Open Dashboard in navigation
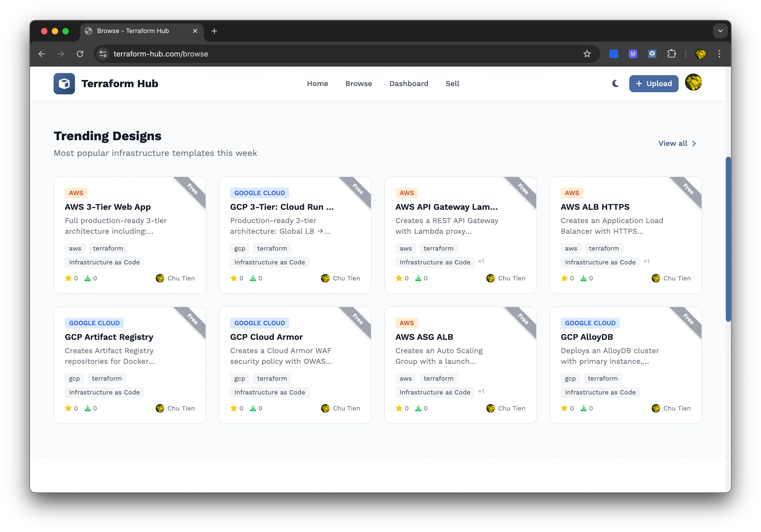 point(408,83)
